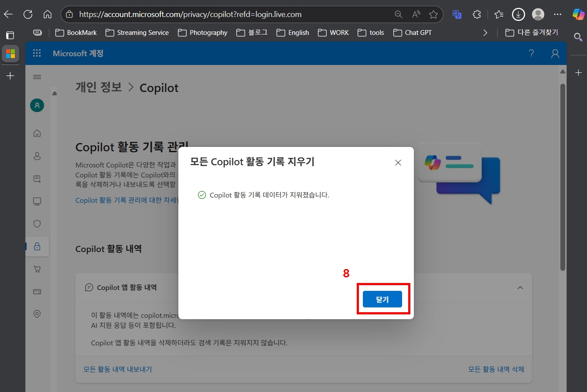Click sidebar user avatar circle
Image resolution: width=587 pixels, height=392 pixels.
pyautogui.click(x=37, y=105)
